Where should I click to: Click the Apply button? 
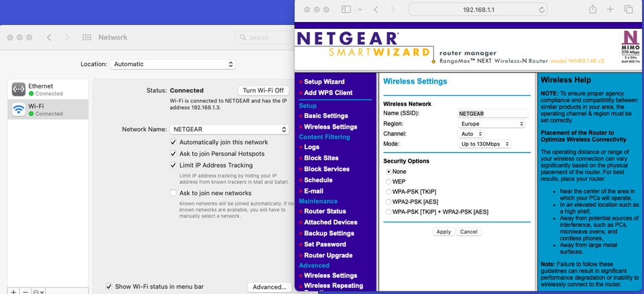443,232
